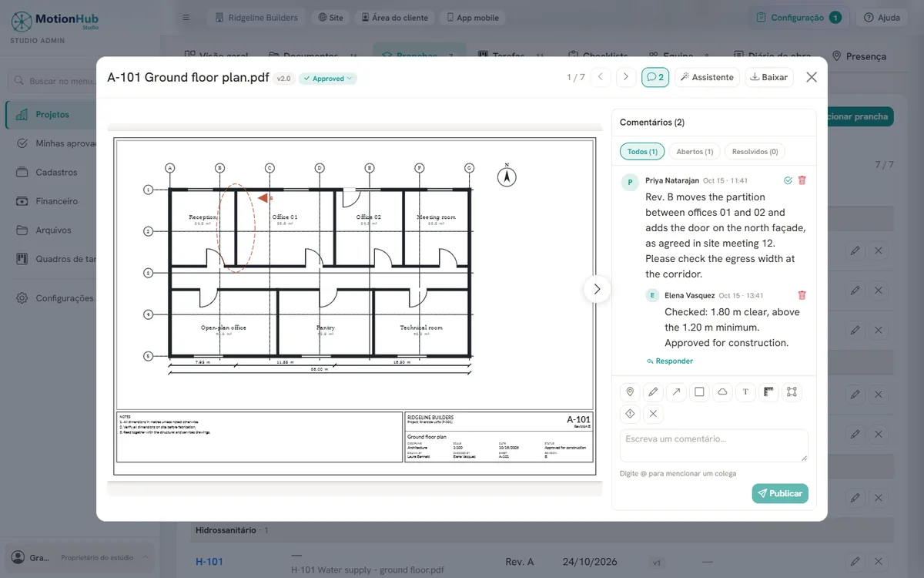Close the A-101 sheet viewer dialog

pyautogui.click(x=812, y=77)
